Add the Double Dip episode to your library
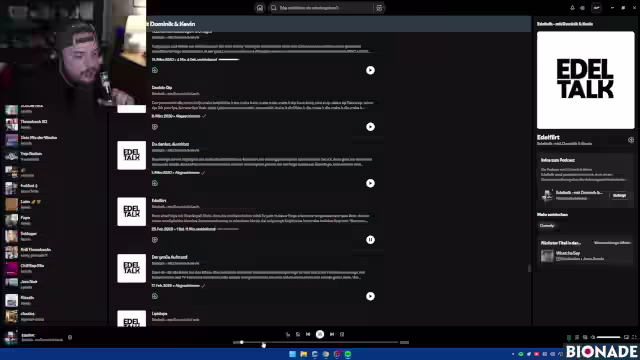 click(x=155, y=127)
